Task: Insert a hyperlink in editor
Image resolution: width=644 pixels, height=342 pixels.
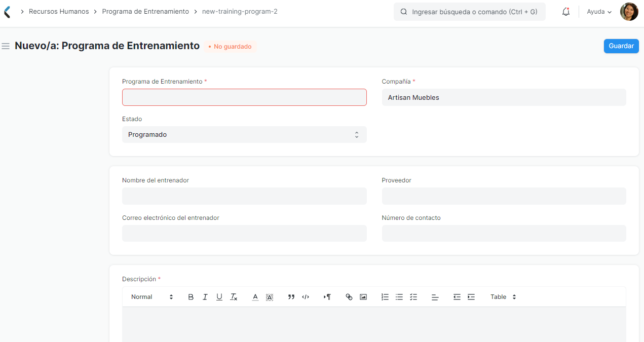Action: [x=349, y=297]
